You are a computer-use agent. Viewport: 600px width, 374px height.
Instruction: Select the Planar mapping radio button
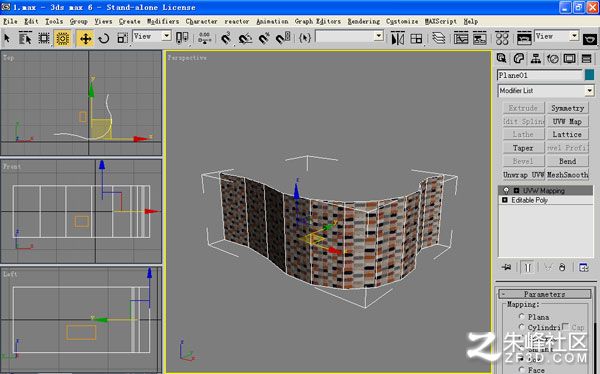[x=521, y=317]
